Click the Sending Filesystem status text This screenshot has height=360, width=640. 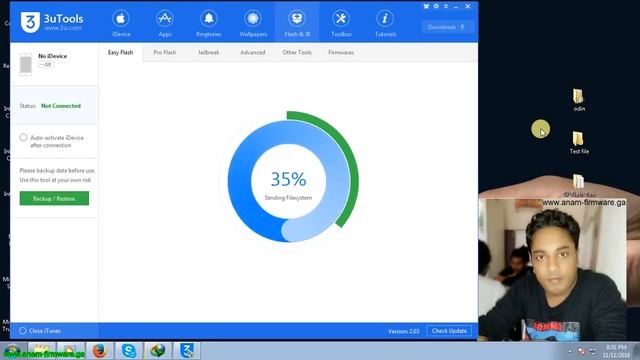click(x=288, y=198)
